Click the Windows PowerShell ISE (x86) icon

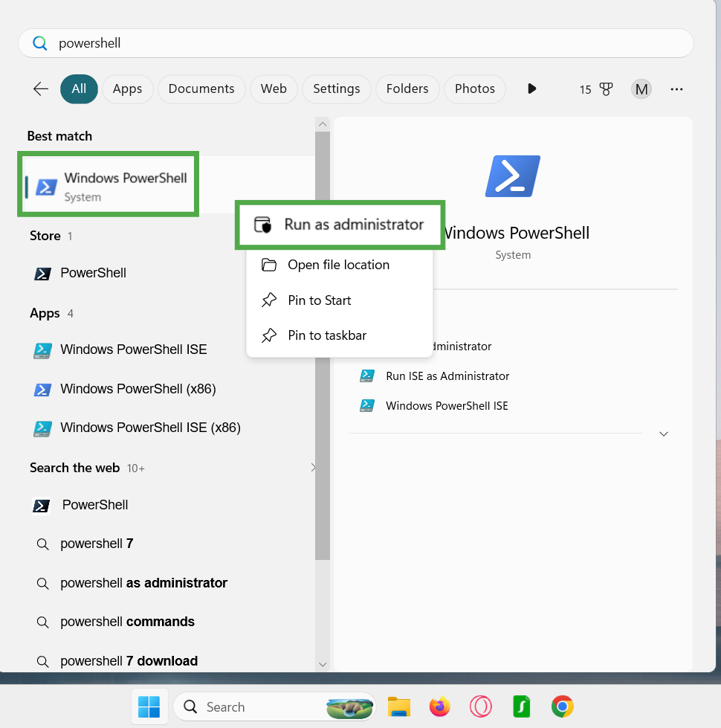tap(42, 428)
